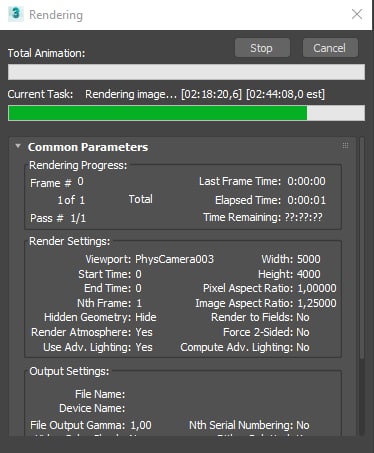This screenshot has width=374, height=453.
Task: Cancel the rendering process
Action: 330,48
